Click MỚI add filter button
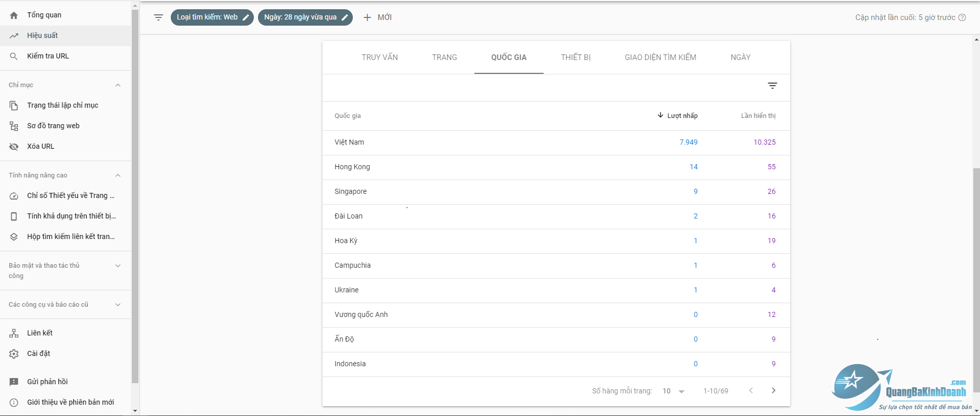The height and width of the screenshot is (416, 980). tap(377, 17)
